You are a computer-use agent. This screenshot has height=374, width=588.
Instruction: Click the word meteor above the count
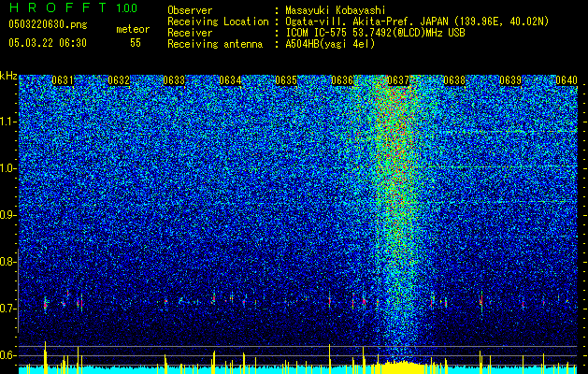[133, 29]
